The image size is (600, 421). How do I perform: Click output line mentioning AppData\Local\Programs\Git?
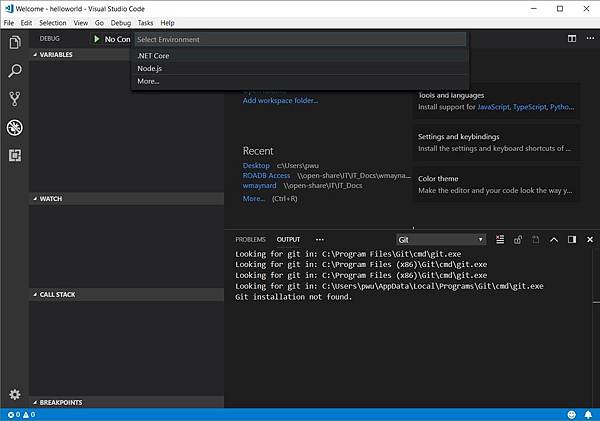point(389,286)
